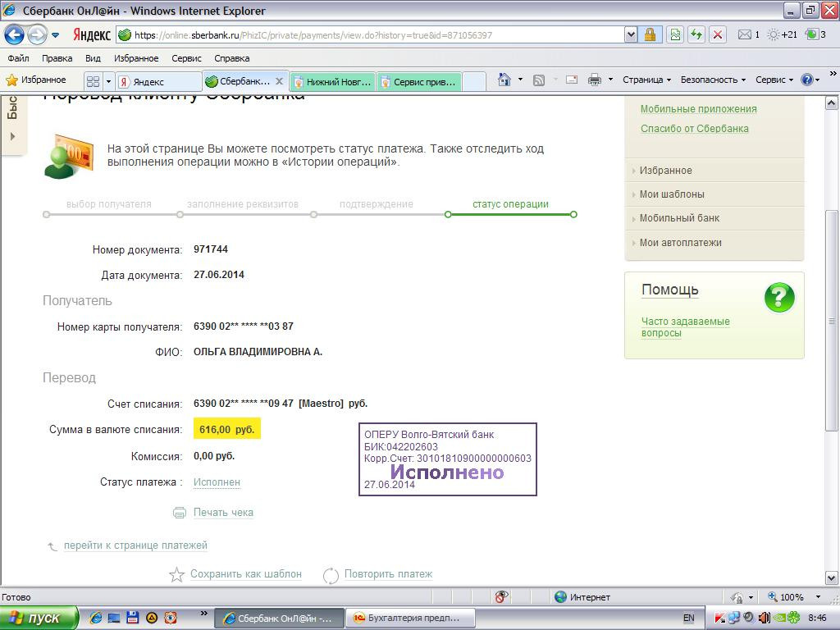Open the Правка menu
The image size is (840, 630).
tap(57, 58)
